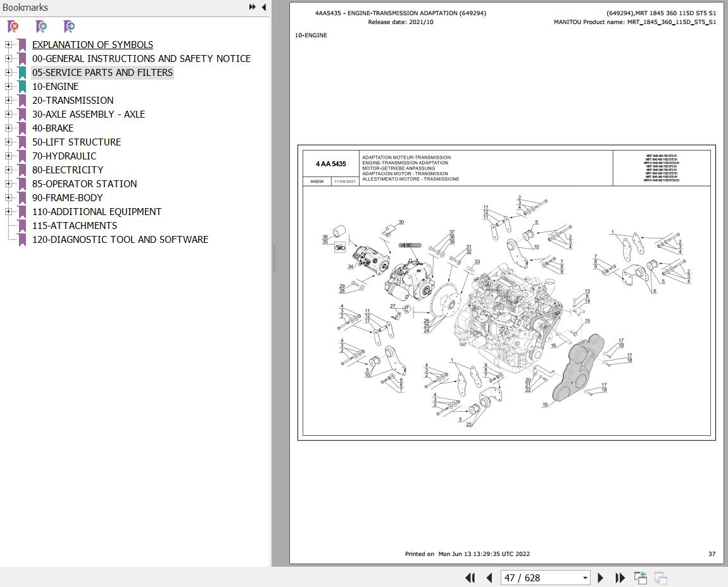
Task: Click the add bookmark icon with green plus
Action: [41, 27]
